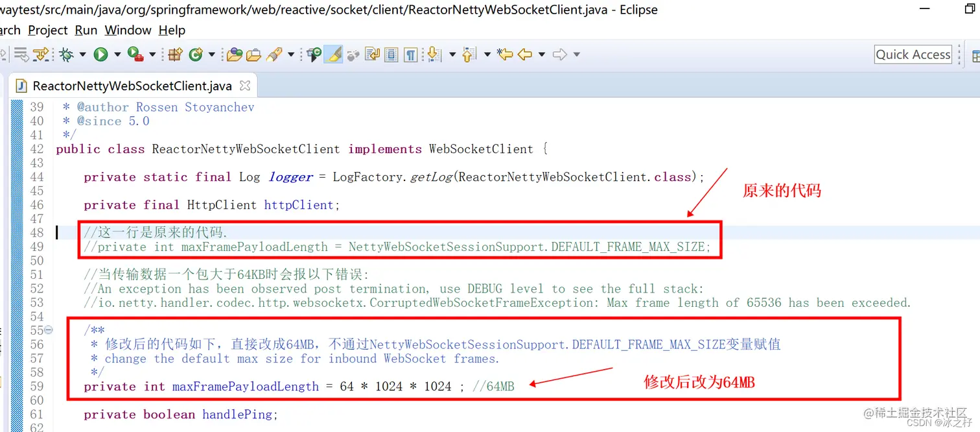Click the External Tools run icon
This screenshot has height=432, width=980.
(x=135, y=54)
